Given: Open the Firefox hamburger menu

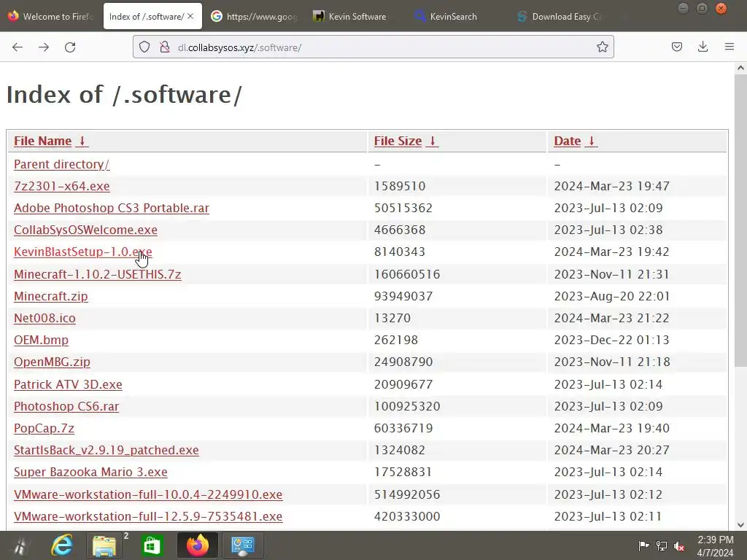Looking at the screenshot, I should click(x=729, y=47).
